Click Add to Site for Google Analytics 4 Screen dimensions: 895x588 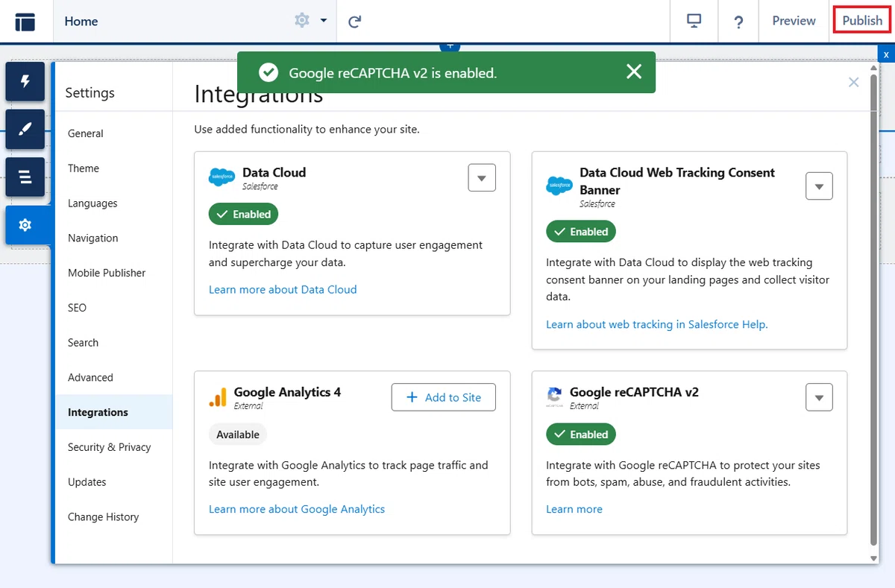click(444, 397)
